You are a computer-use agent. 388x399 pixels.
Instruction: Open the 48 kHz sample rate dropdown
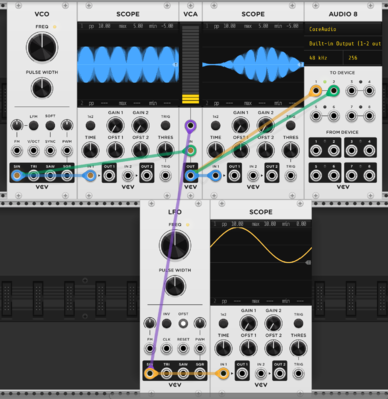(x=324, y=58)
